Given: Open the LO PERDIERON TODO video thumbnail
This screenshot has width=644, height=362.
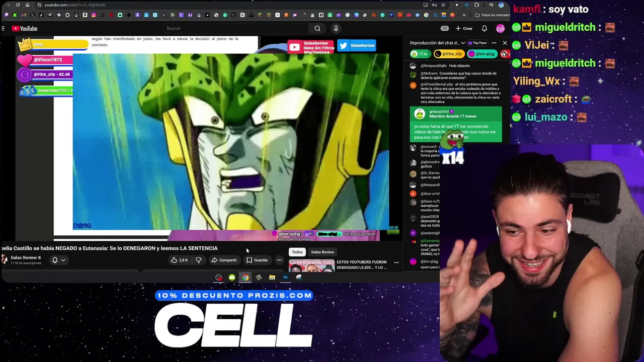Looking at the screenshot, I should click(312, 265).
